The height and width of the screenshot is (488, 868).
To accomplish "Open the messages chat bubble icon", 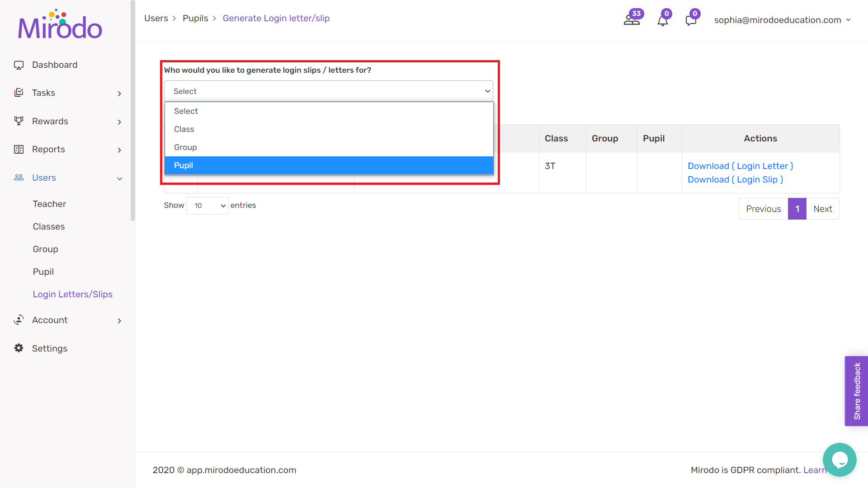I will (690, 21).
